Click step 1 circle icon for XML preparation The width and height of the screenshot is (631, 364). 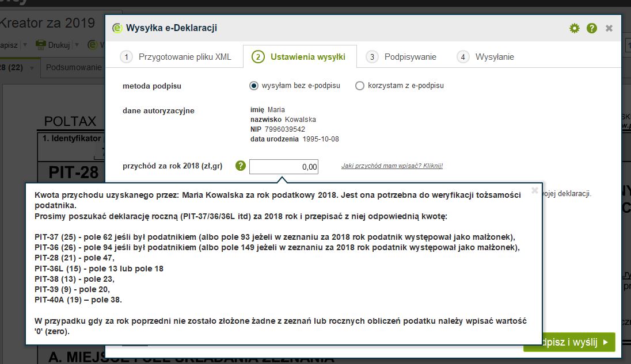click(126, 57)
